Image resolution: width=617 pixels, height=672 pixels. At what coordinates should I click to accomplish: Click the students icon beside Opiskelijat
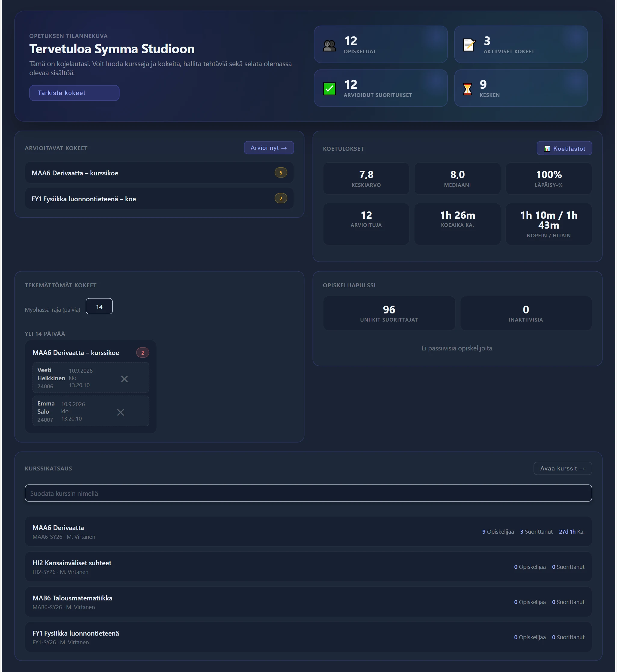coord(330,45)
